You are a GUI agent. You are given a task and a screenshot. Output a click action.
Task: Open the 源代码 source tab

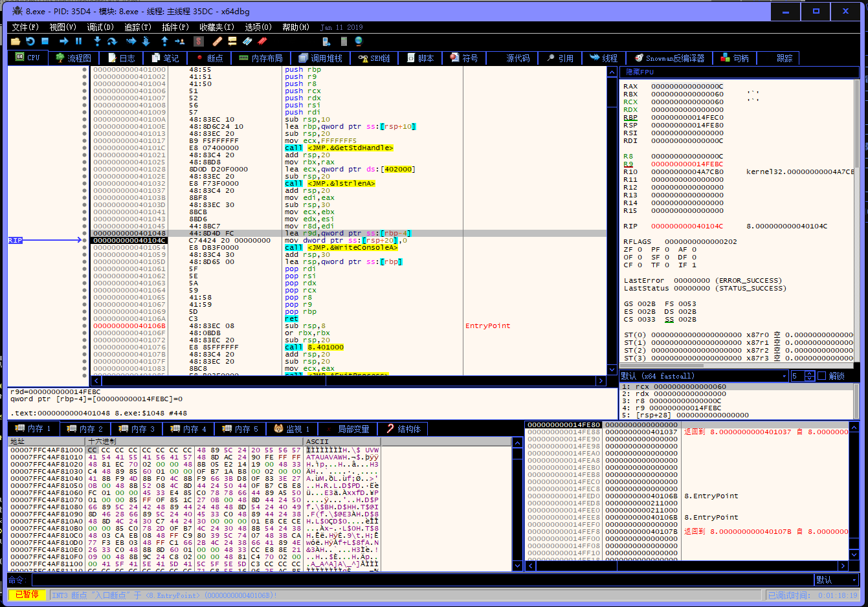pos(511,58)
